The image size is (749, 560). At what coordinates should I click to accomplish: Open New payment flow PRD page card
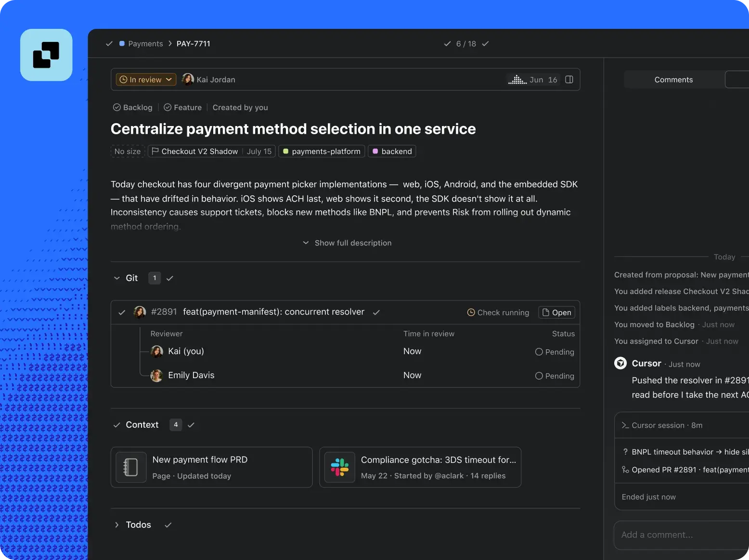coord(212,467)
